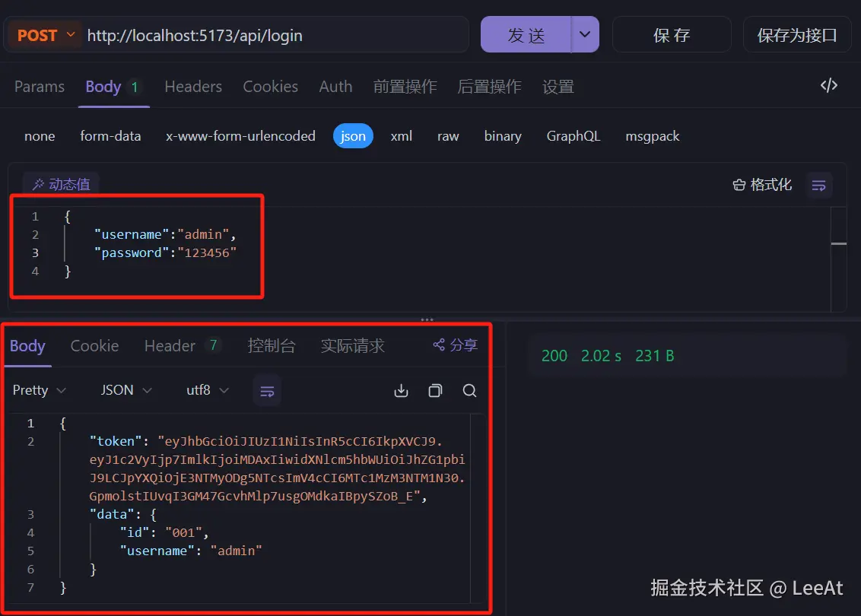Switch to the request Body tab
Image resolution: width=861 pixels, height=616 pixels.
(113, 87)
